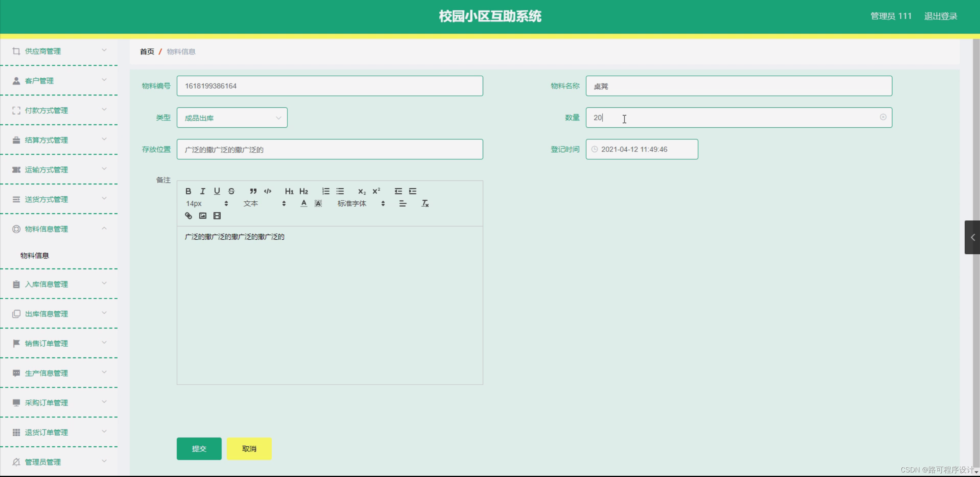Insert an ordered list
The image size is (980, 477).
[x=326, y=191]
